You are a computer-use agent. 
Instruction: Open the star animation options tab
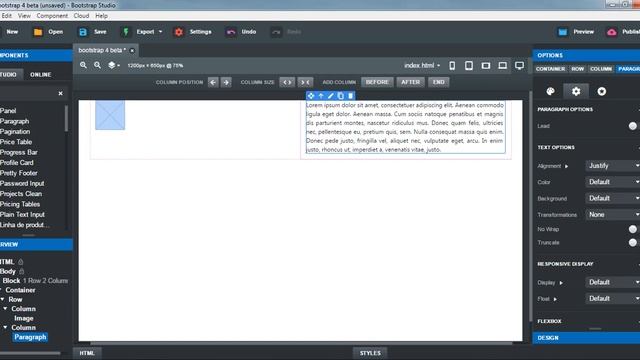(x=602, y=91)
